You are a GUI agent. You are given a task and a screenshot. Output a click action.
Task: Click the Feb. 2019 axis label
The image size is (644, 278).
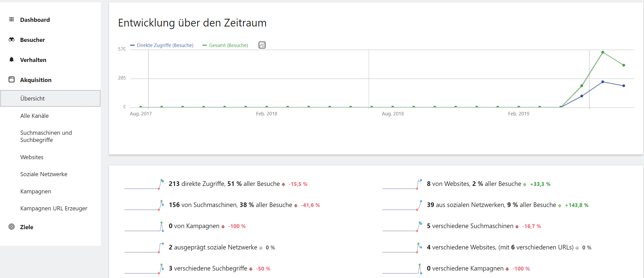(518, 114)
